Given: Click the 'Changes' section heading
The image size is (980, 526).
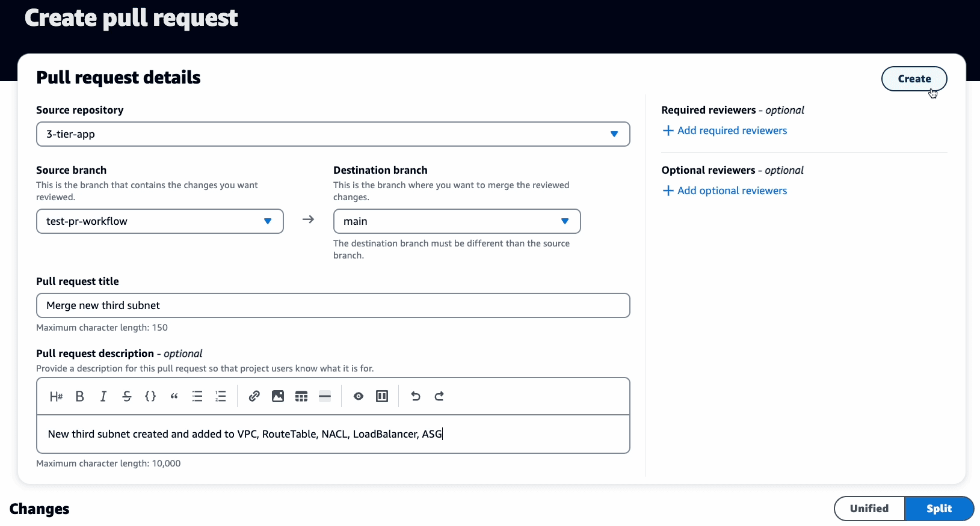Looking at the screenshot, I should pyautogui.click(x=40, y=509).
